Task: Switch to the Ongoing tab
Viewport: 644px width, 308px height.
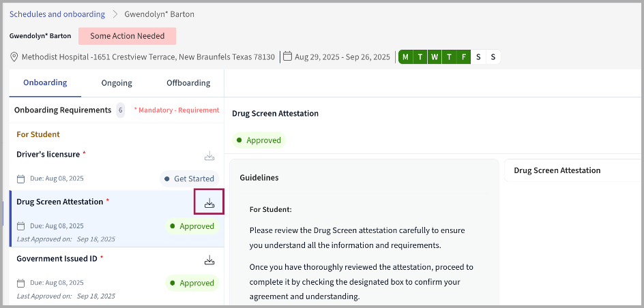Action: 117,83
